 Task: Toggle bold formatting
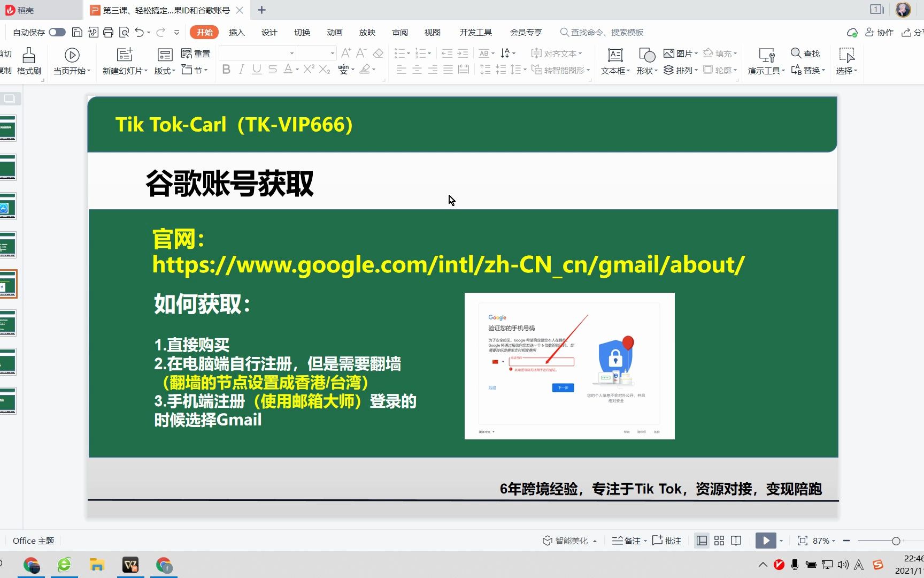pos(226,69)
